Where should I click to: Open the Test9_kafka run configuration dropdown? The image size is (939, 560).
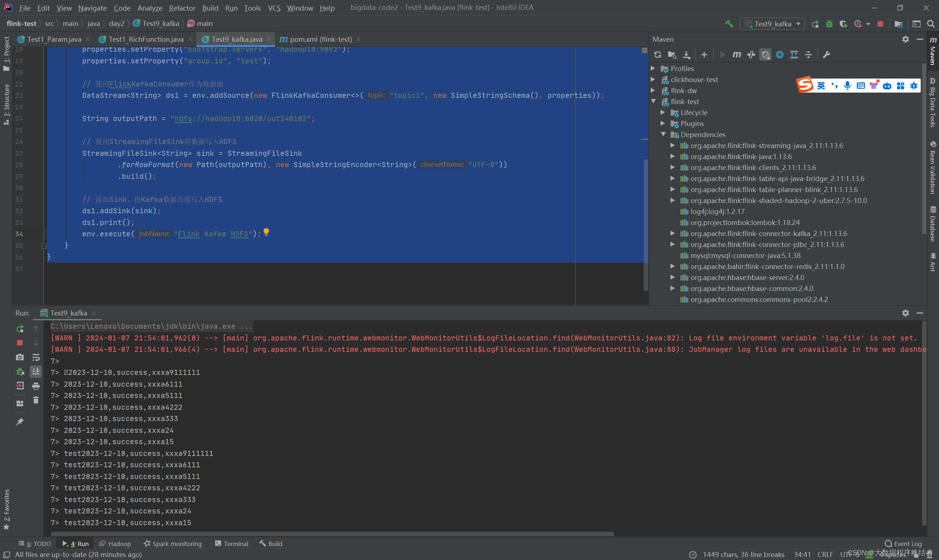coord(772,24)
